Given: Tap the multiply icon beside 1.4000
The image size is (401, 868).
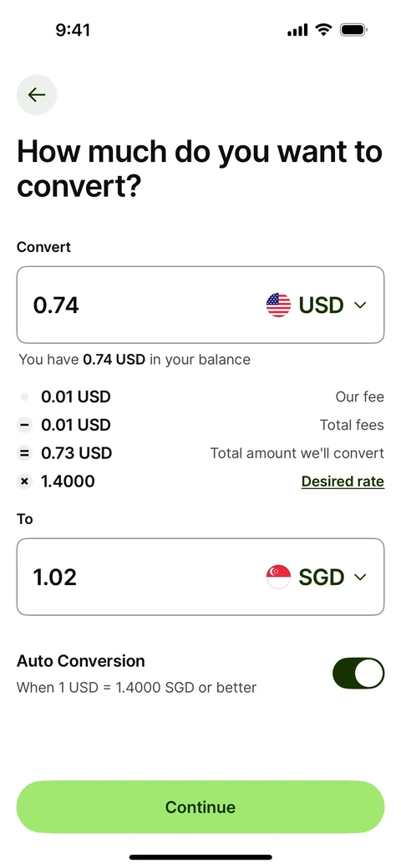Looking at the screenshot, I should 24,482.
